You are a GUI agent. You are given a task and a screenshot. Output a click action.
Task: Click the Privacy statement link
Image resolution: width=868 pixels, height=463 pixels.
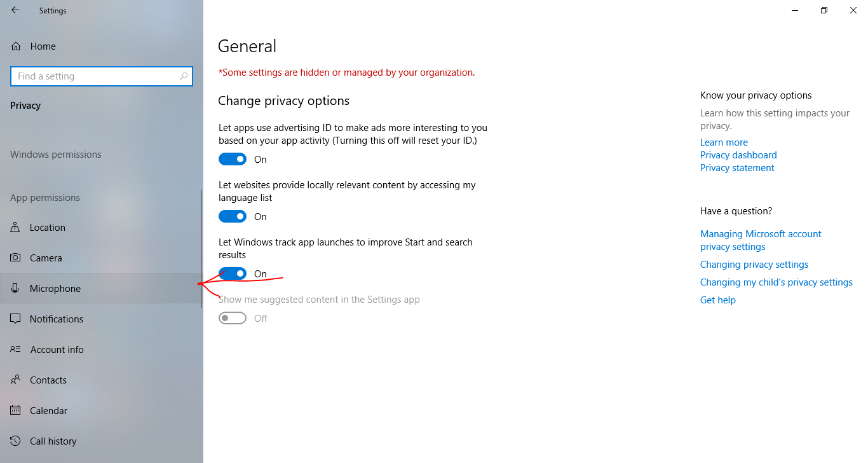tap(737, 168)
